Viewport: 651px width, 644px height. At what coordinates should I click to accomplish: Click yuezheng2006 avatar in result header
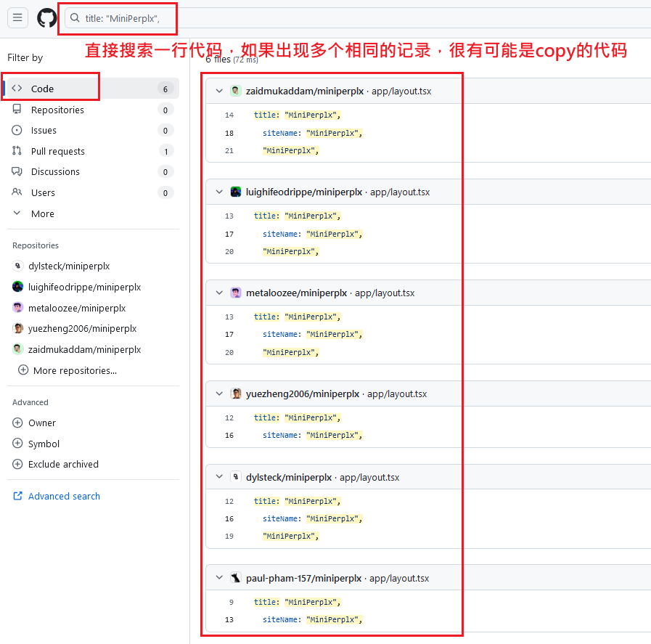pos(235,394)
